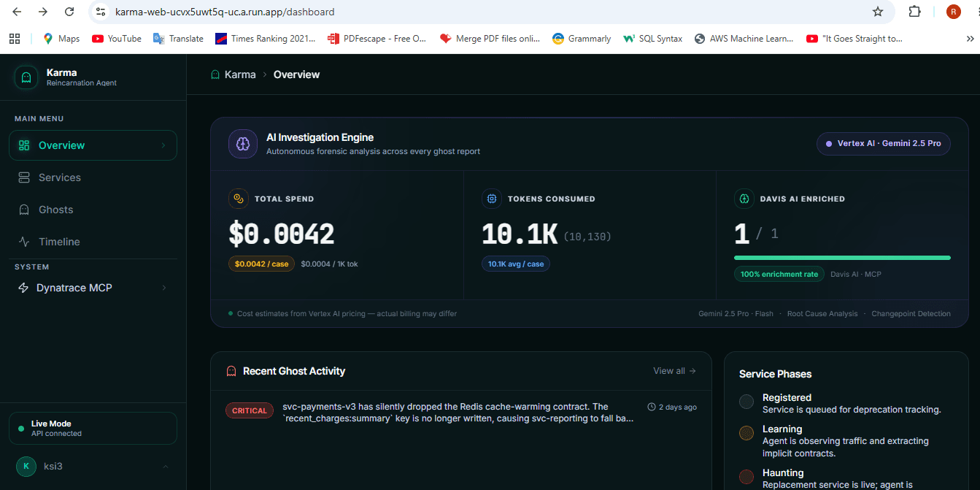The width and height of the screenshot is (980, 490).
Task: Click the Learning phase circle icon
Action: (x=746, y=433)
